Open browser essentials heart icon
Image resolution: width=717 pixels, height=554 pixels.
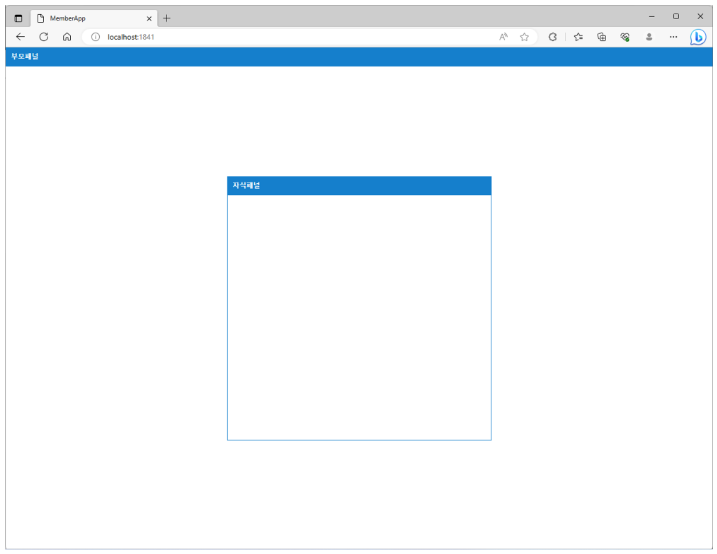(x=625, y=37)
